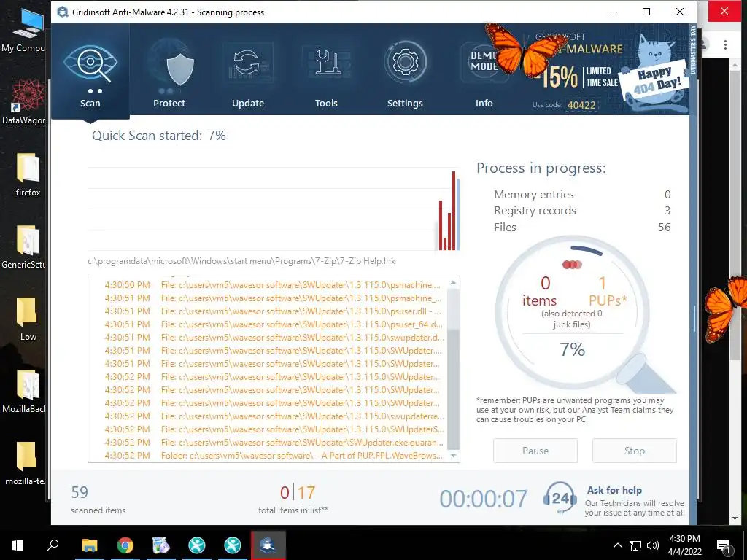
Task: Select the Info label
Action: 484,103
